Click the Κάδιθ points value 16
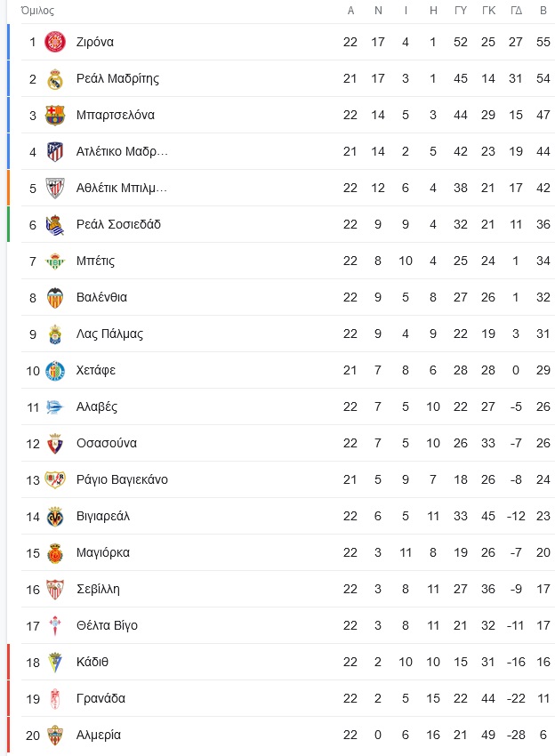Screen dimensions: 555x756 [543, 662]
